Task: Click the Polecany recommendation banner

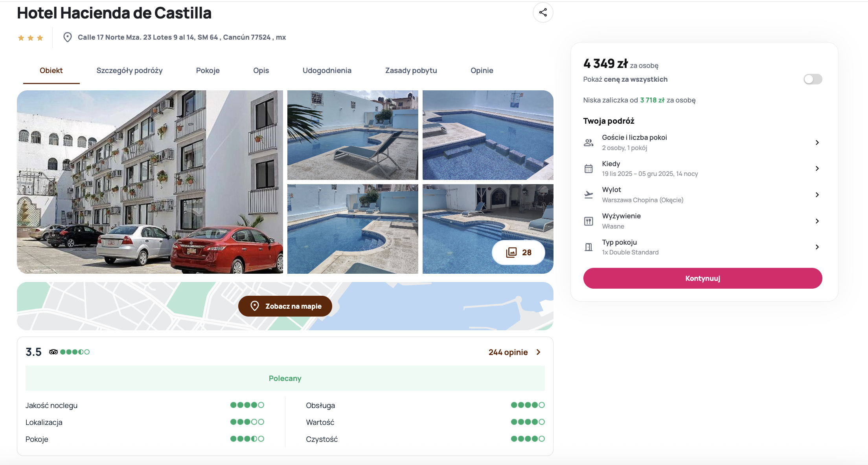Action: [x=285, y=378]
